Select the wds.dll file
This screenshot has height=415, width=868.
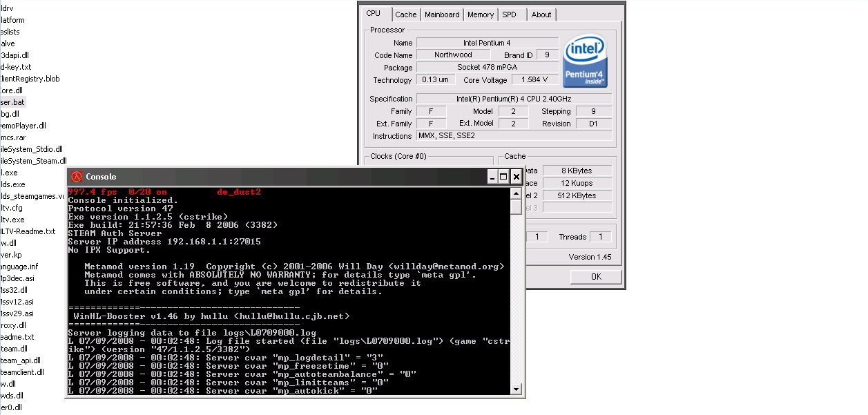click(x=12, y=396)
